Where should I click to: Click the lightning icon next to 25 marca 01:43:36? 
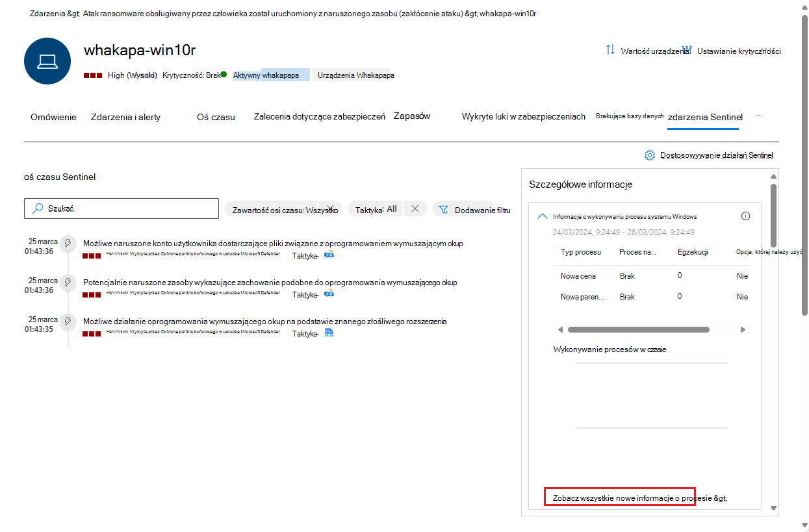click(x=68, y=244)
